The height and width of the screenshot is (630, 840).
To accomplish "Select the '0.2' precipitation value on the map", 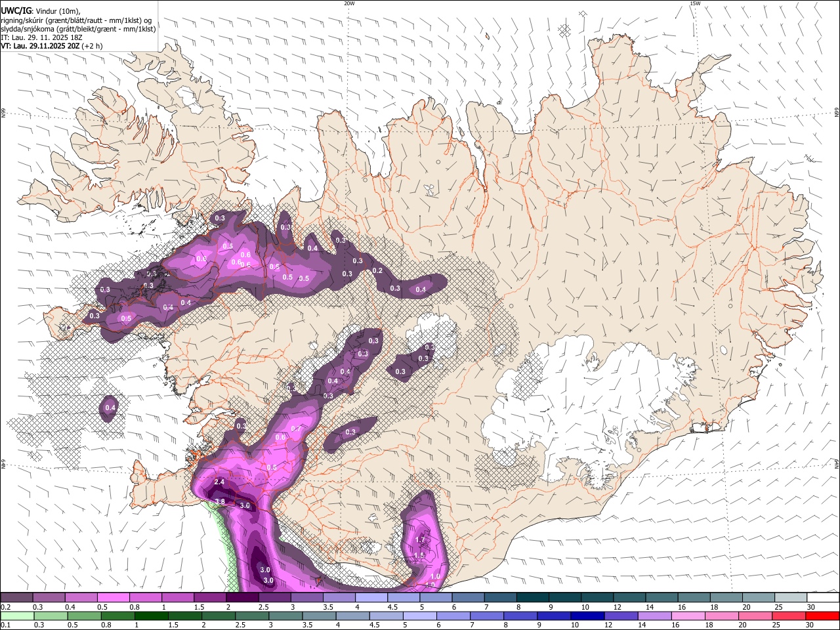I will point(377,270).
